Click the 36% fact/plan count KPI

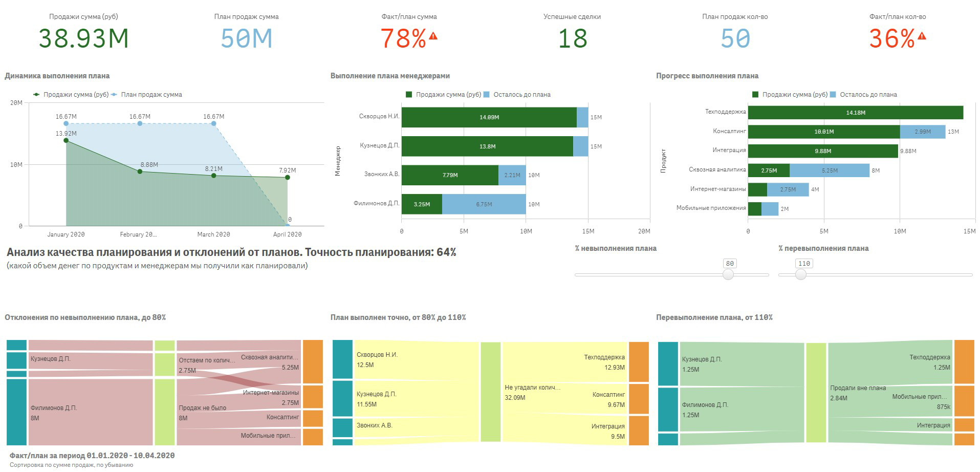coord(892,38)
